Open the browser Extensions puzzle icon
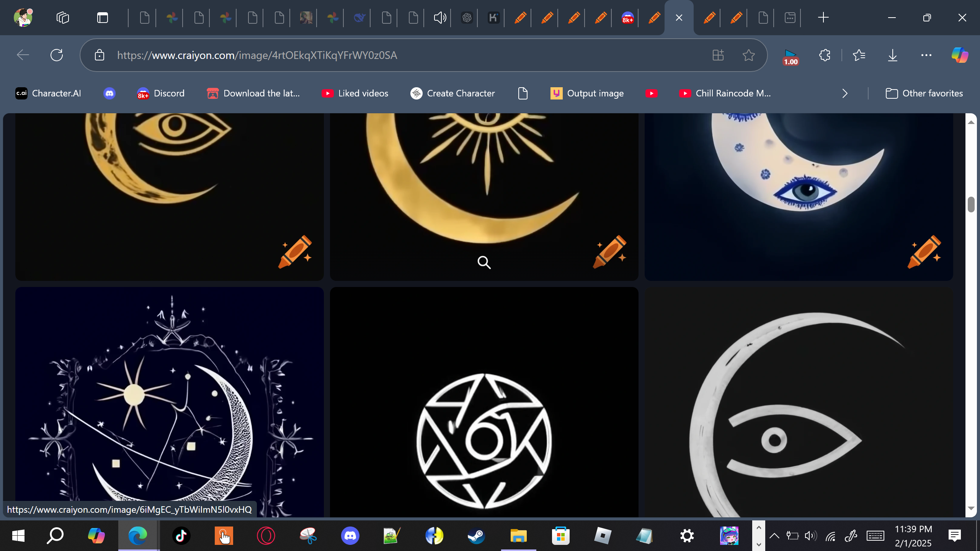 (x=825, y=55)
